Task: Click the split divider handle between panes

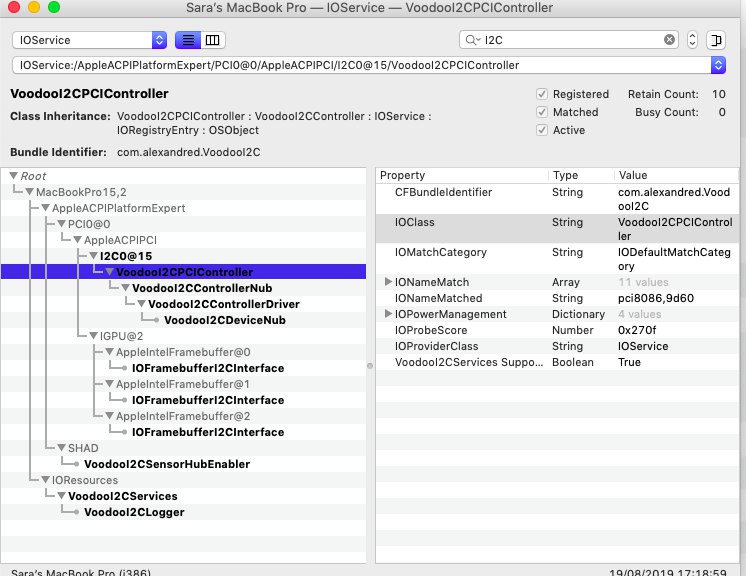Action: coord(370,366)
